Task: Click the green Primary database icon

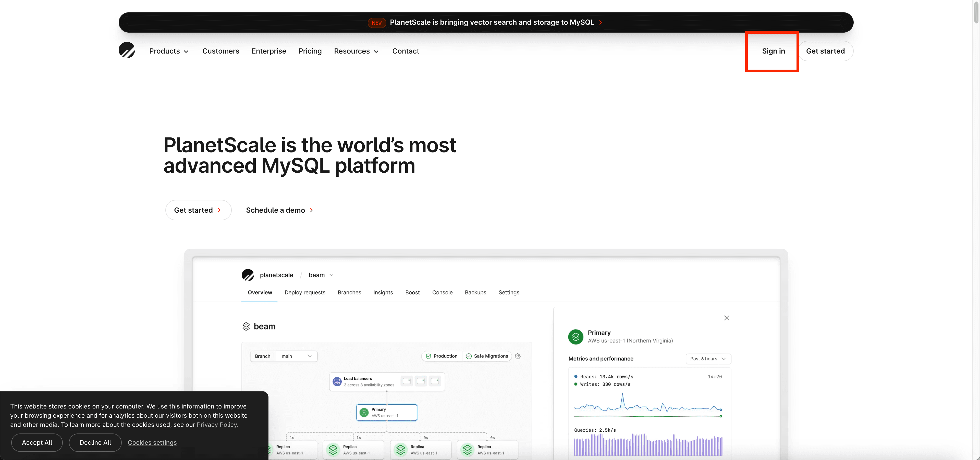Action: (575, 336)
